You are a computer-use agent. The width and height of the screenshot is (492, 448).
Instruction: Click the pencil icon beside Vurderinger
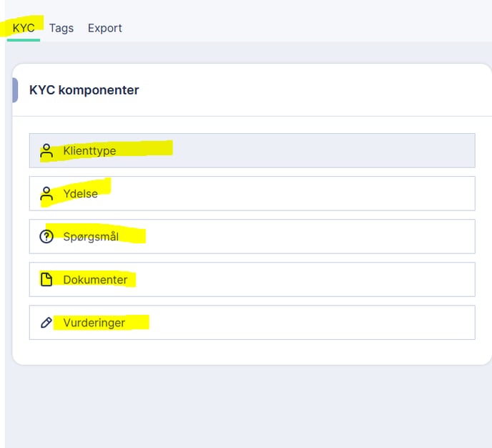coord(46,323)
